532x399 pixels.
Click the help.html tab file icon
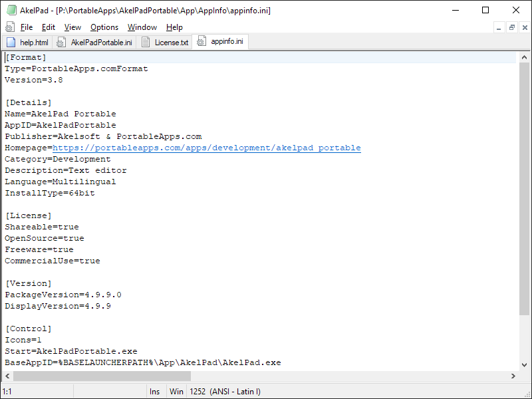[11, 42]
